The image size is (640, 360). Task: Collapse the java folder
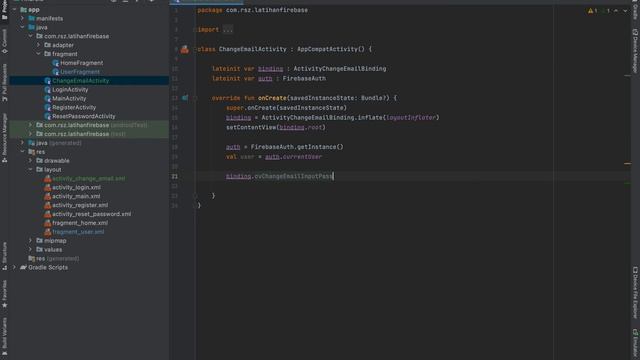pos(22,27)
